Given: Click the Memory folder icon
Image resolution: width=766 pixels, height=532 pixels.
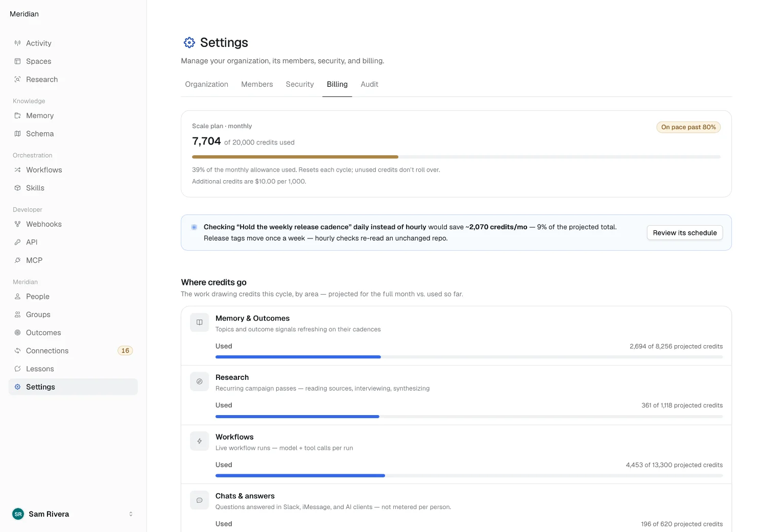Looking at the screenshot, I should pyautogui.click(x=17, y=116).
